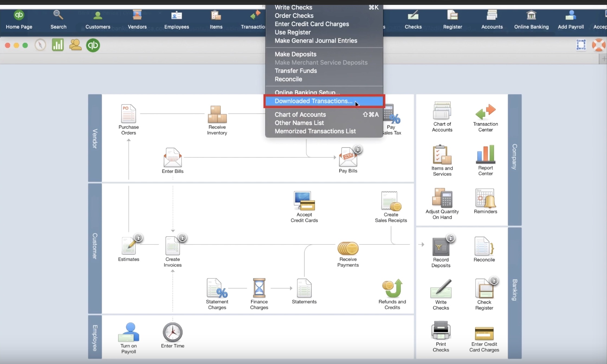
Task: Click info badge on Pay Bills
Action: pyautogui.click(x=358, y=149)
